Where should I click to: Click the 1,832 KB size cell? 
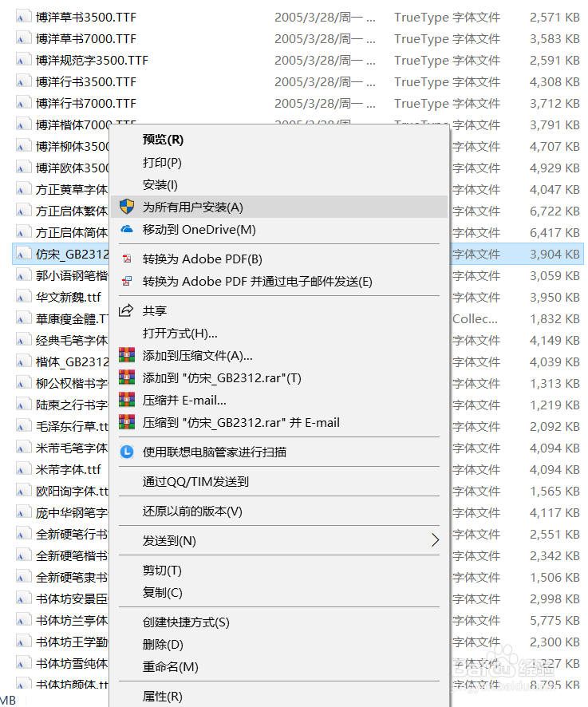(x=554, y=319)
